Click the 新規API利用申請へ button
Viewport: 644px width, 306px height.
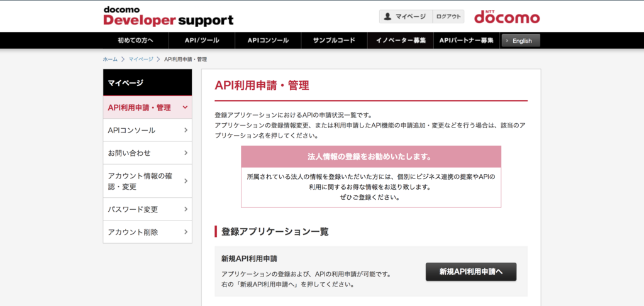[471, 271]
